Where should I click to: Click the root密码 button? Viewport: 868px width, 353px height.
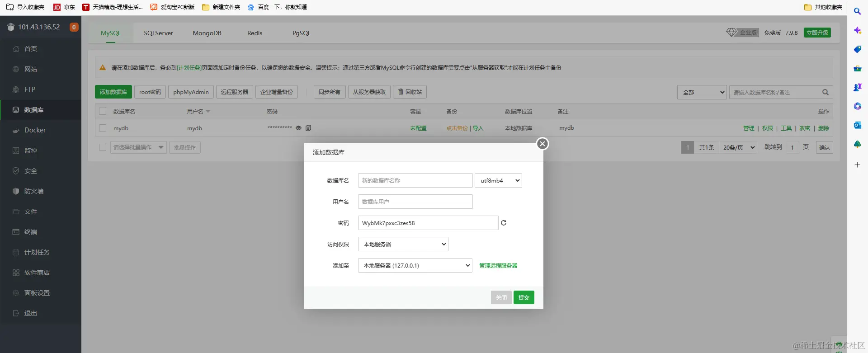tap(150, 92)
